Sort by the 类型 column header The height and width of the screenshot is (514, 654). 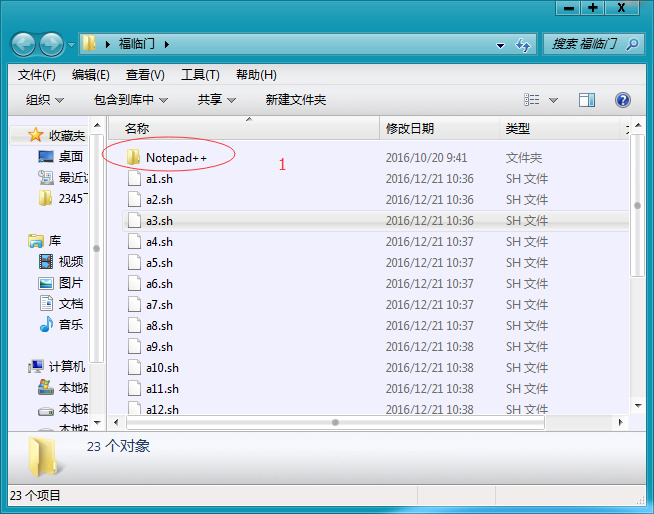coord(560,128)
